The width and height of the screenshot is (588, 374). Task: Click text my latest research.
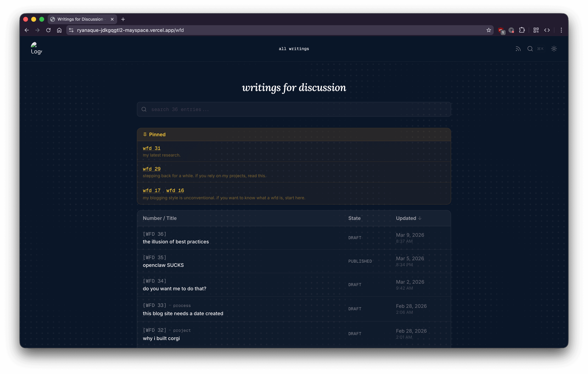click(161, 155)
